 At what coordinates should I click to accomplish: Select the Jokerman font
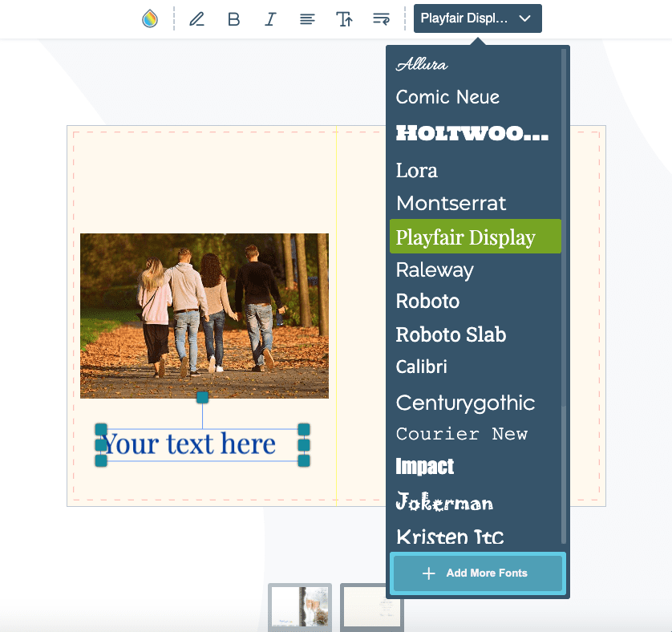[444, 501]
